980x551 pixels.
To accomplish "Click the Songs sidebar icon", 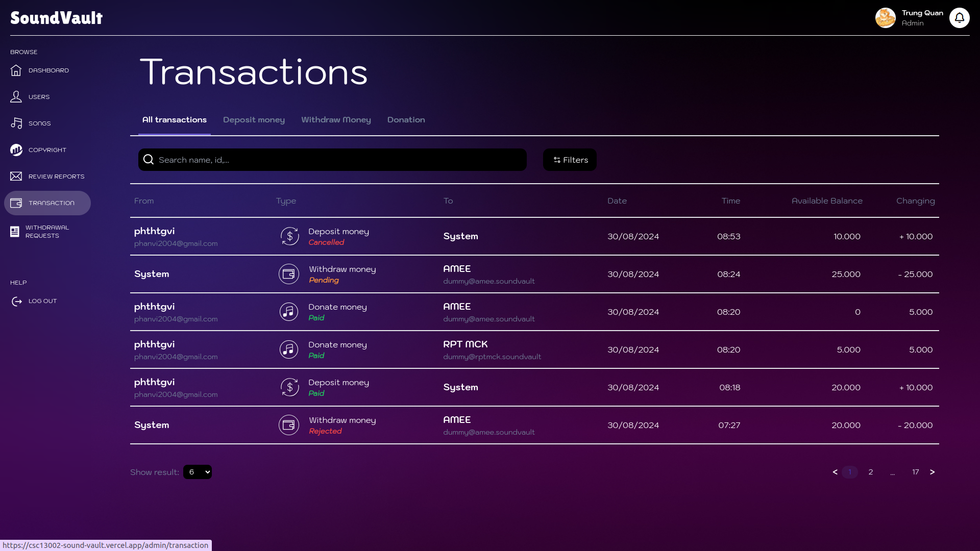I will click(16, 123).
